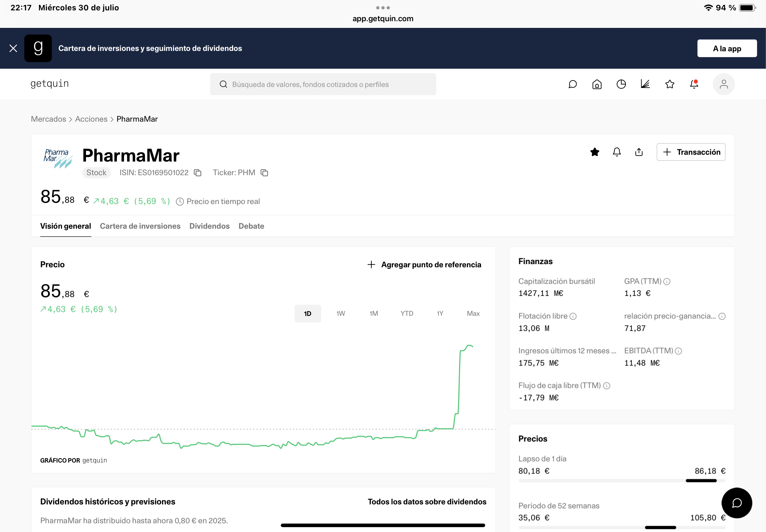Show info for EBITDA (TTM)

[678, 351]
